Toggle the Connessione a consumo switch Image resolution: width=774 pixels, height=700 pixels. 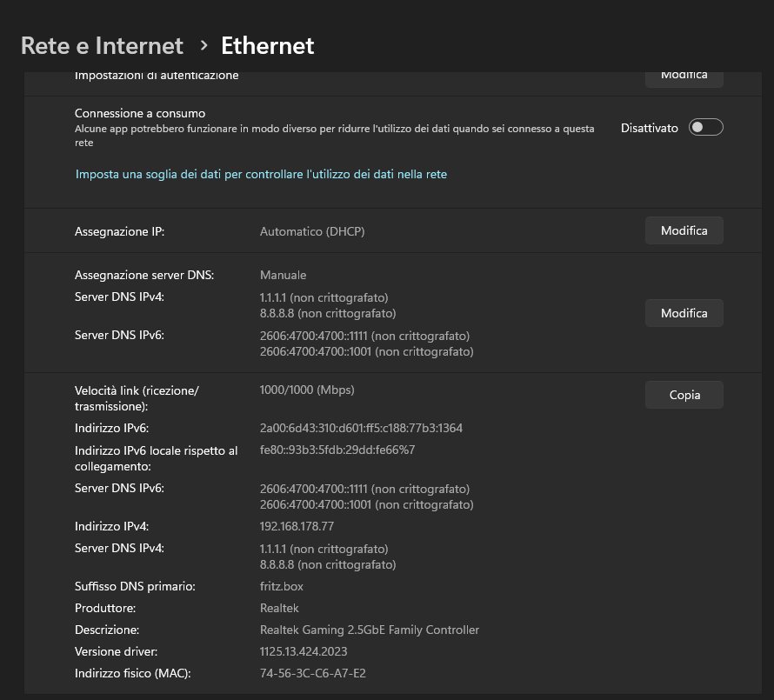click(x=706, y=127)
